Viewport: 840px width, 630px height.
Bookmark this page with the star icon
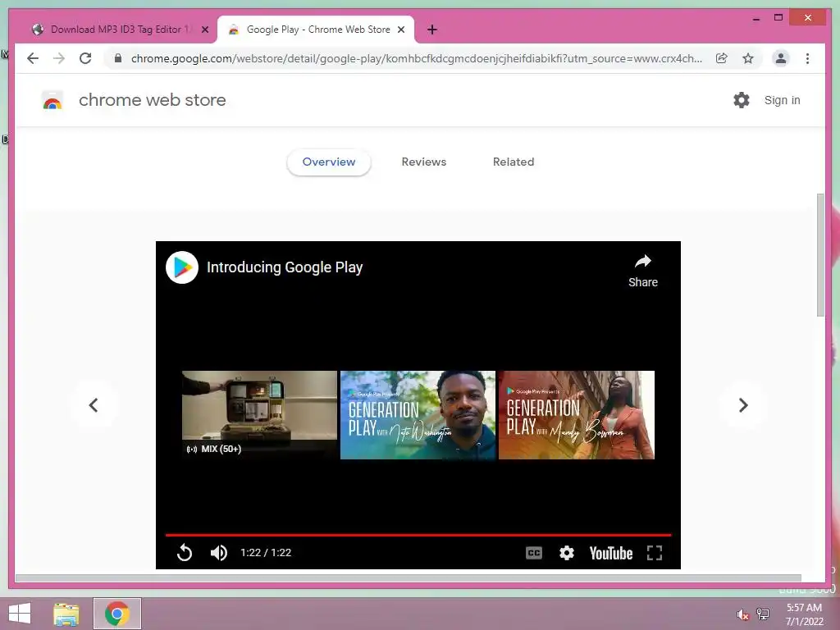pyautogui.click(x=748, y=58)
